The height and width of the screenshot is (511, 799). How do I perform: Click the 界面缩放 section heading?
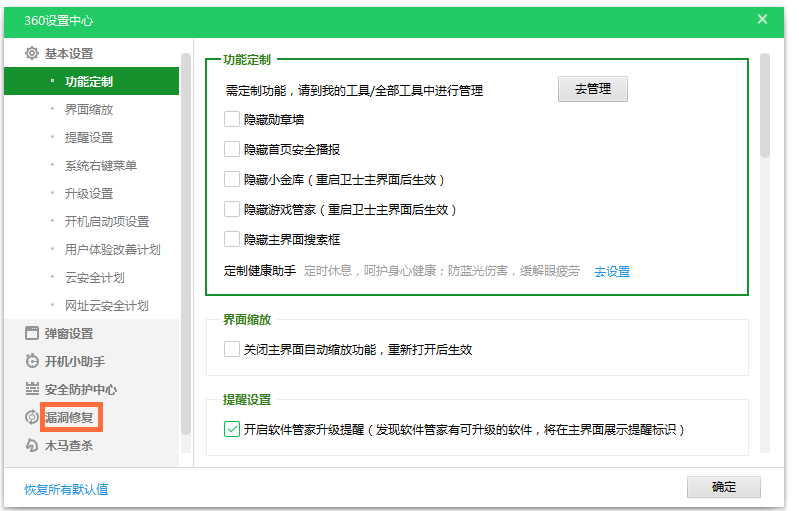tap(247, 319)
